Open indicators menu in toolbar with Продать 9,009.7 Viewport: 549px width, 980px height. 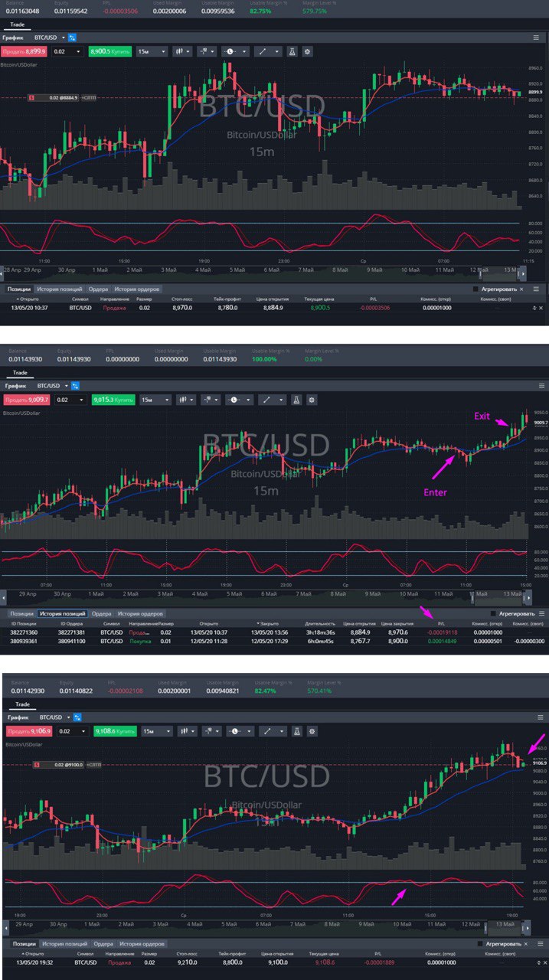[x=211, y=400]
